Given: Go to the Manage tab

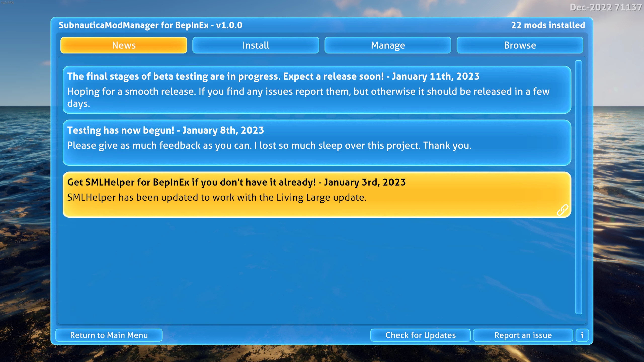Looking at the screenshot, I should (388, 45).
